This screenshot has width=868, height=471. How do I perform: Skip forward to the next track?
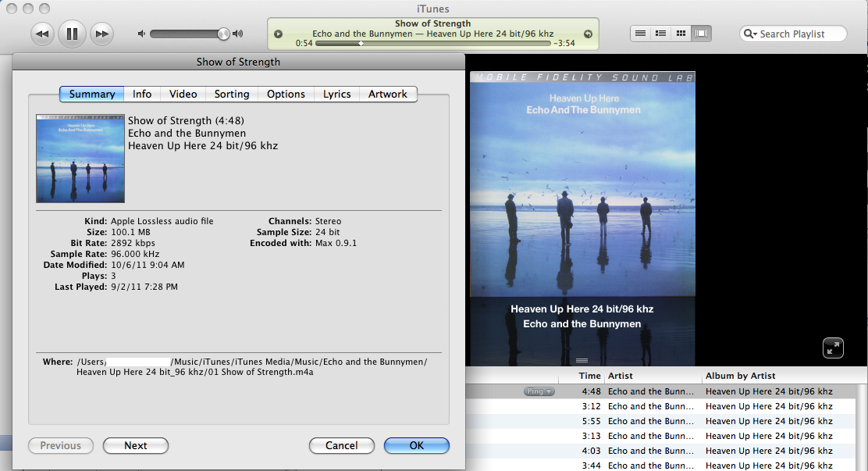pyautogui.click(x=101, y=34)
